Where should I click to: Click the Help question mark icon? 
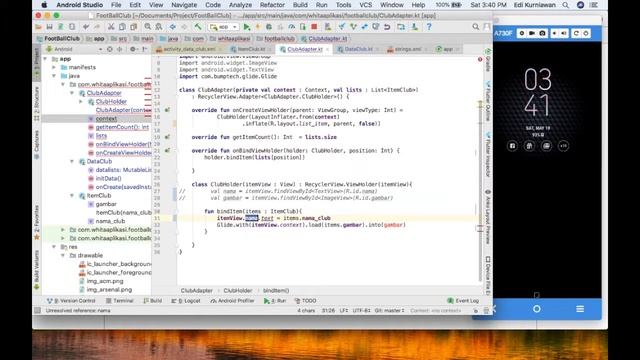429,27
